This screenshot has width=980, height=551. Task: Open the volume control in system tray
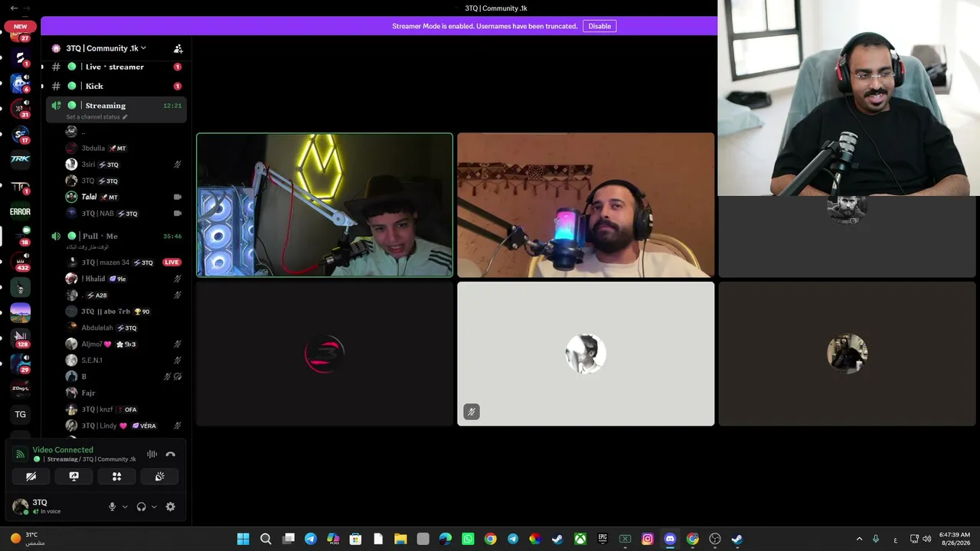[x=927, y=539]
